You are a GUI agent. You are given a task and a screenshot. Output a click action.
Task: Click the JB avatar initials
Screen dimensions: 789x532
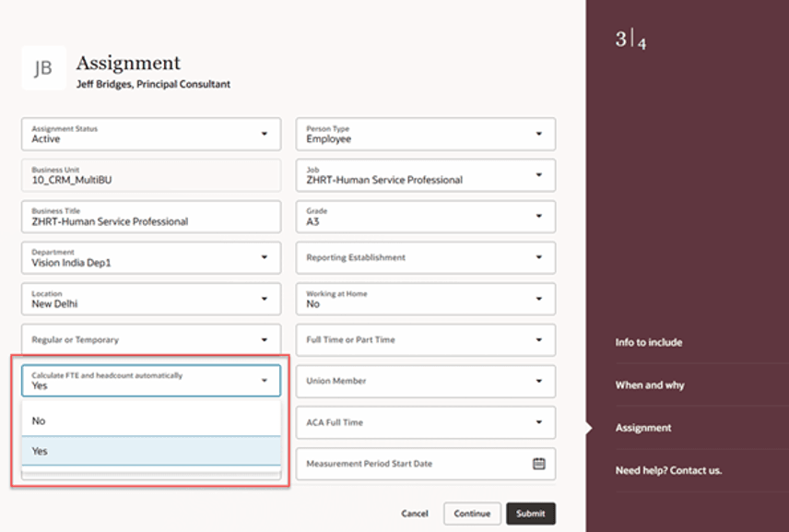(43, 68)
